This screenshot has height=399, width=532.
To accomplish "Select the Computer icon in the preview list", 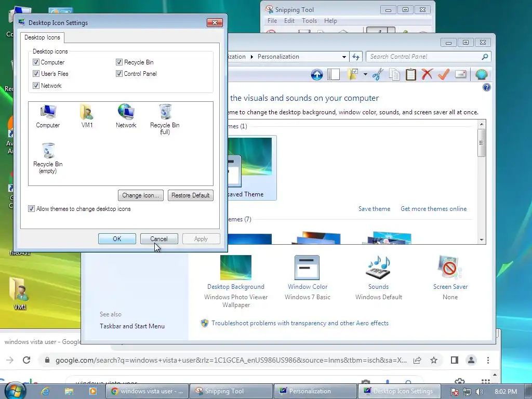I will pos(48,116).
